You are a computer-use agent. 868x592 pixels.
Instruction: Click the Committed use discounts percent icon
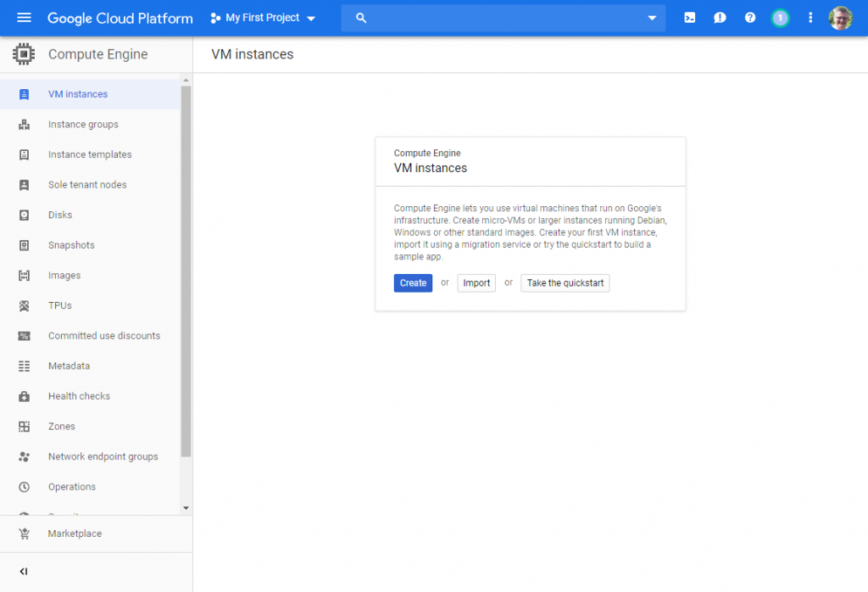pos(24,336)
